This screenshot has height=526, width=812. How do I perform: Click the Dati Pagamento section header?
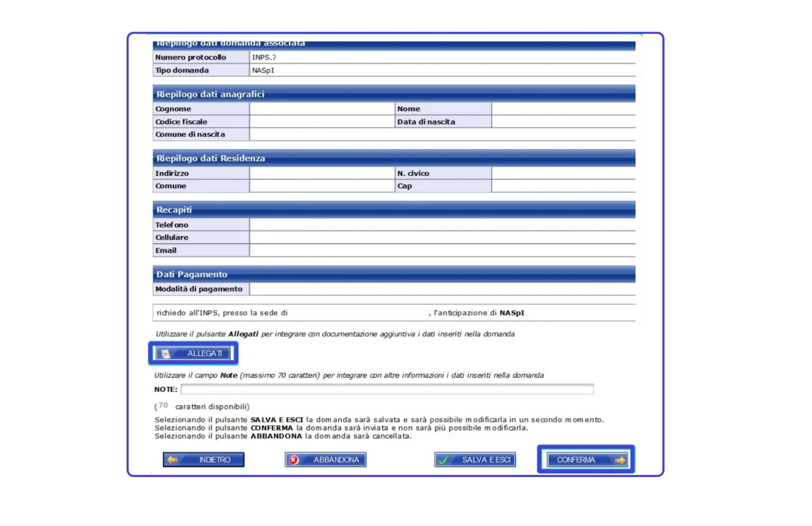coord(394,274)
